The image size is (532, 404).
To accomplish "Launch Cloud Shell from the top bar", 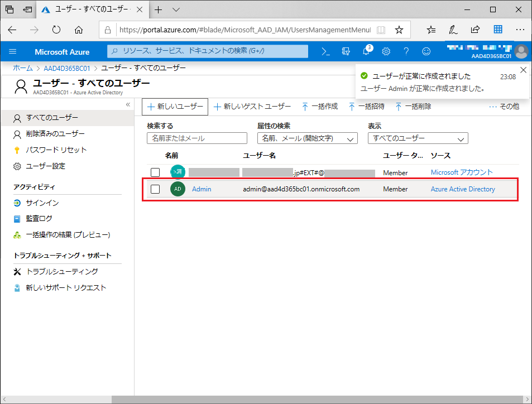I will pos(325,51).
